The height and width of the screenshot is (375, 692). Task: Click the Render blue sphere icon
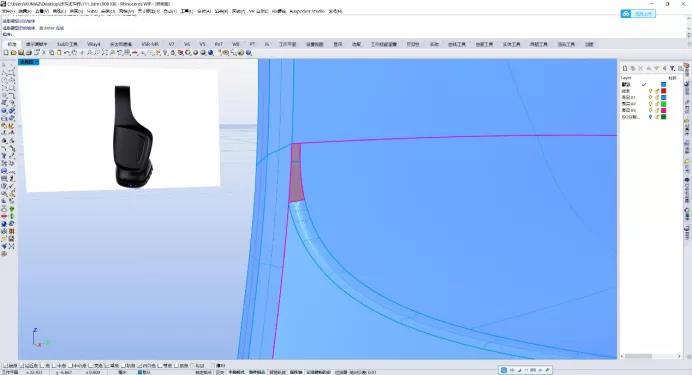(211, 52)
